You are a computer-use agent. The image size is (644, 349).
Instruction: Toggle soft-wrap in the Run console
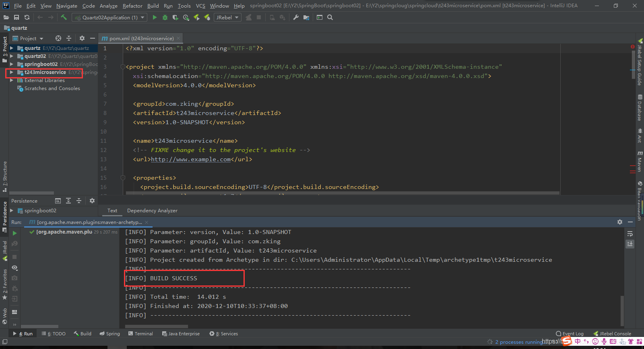630,234
